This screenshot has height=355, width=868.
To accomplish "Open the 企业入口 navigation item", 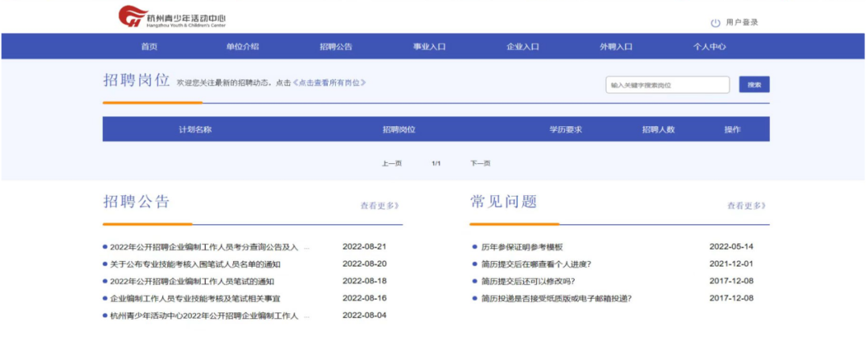I will click(x=522, y=47).
